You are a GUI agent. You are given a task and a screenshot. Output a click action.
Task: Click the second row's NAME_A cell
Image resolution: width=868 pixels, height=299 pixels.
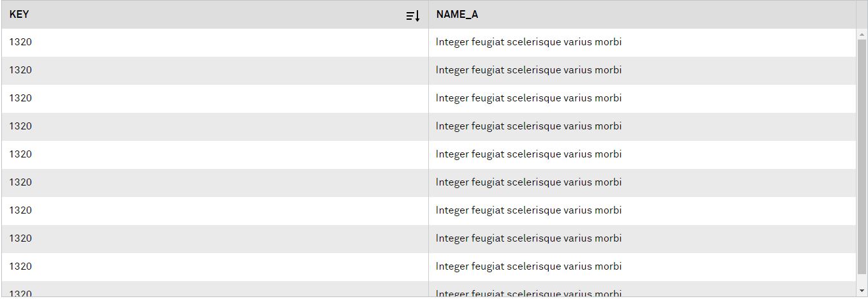pos(528,70)
